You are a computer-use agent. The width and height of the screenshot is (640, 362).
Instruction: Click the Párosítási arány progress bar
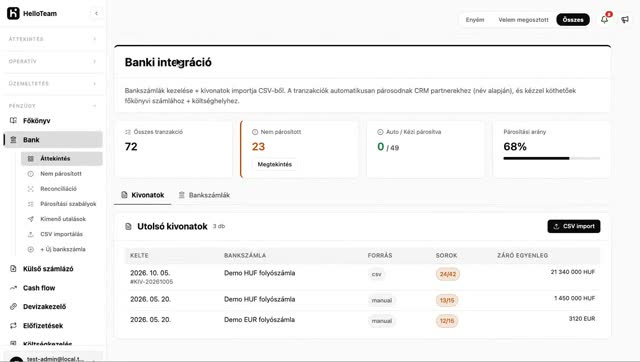(x=551, y=158)
